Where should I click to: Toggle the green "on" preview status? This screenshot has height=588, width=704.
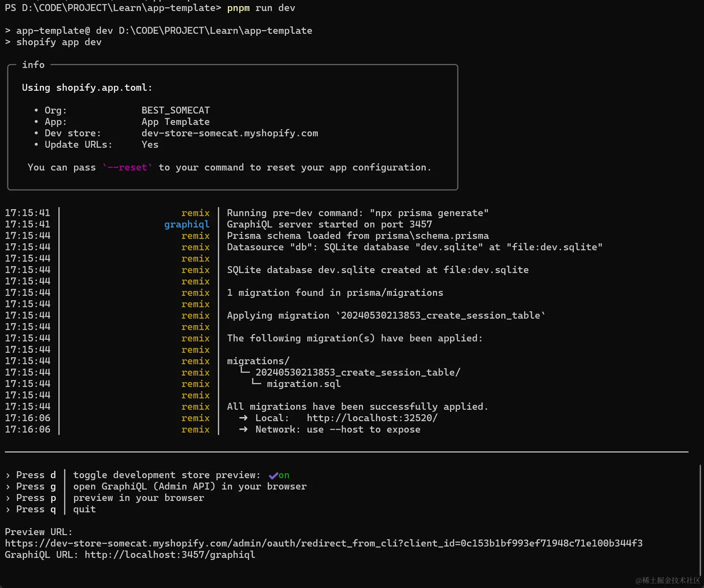pos(284,475)
